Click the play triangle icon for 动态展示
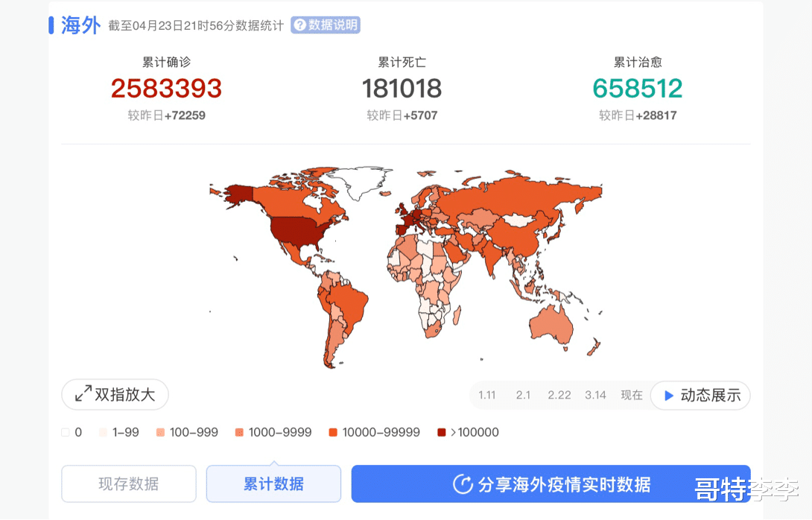Image resolution: width=812 pixels, height=520 pixels. 670,395
